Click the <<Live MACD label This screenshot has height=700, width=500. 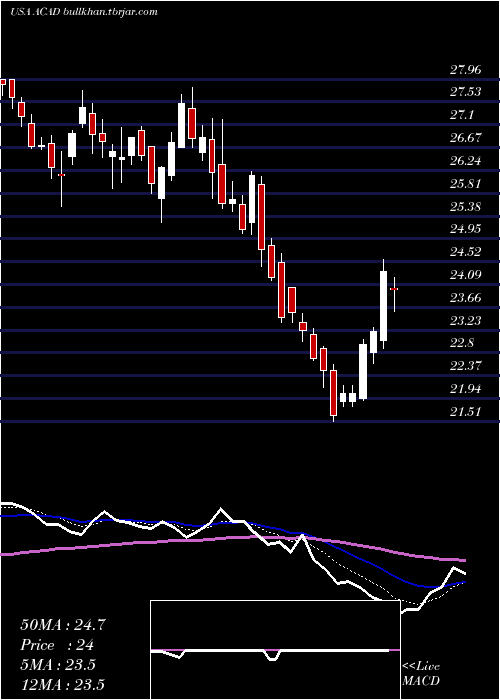(x=421, y=674)
